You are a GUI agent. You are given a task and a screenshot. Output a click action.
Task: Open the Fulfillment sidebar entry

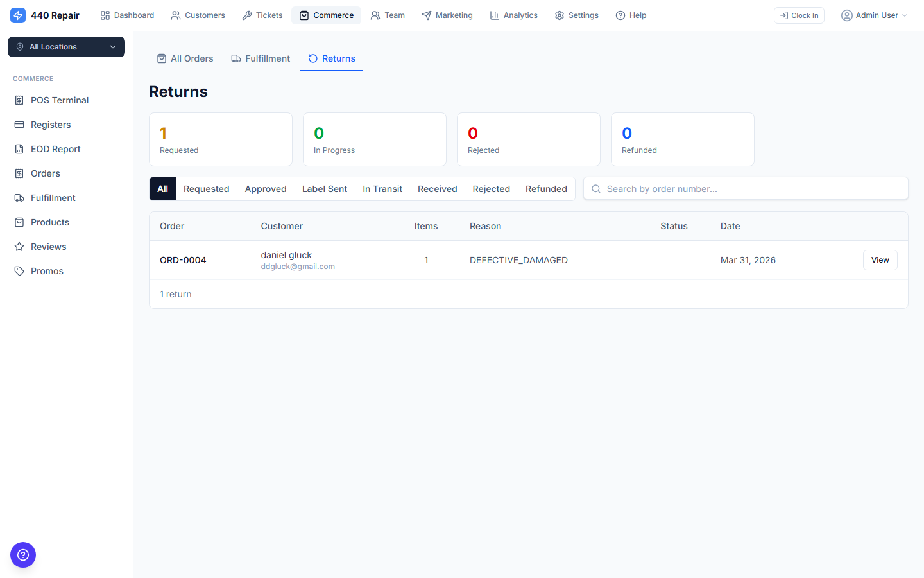pyautogui.click(x=52, y=198)
